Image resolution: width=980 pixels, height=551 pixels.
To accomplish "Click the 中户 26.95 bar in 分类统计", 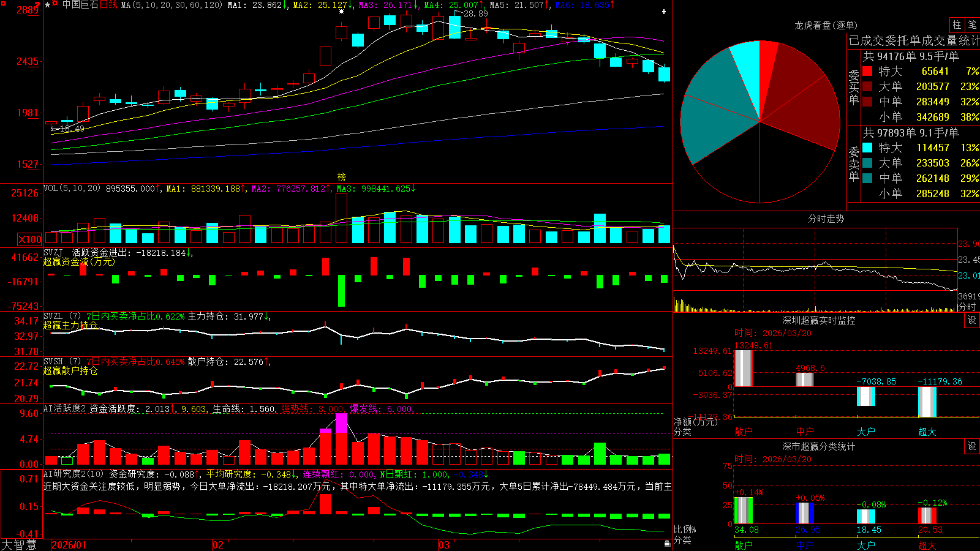I will click(805, 513).
